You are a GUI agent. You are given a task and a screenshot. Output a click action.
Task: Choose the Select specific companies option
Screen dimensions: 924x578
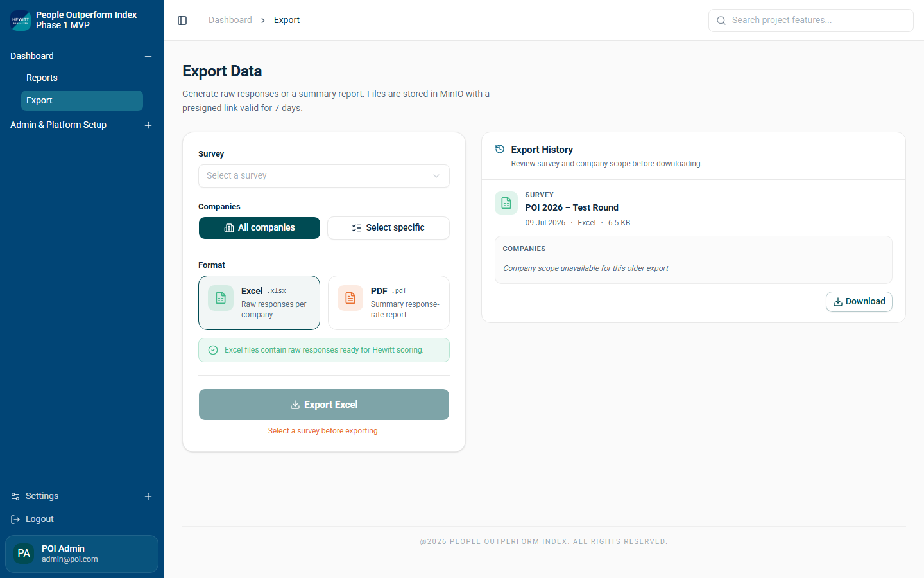pos(388,228)
